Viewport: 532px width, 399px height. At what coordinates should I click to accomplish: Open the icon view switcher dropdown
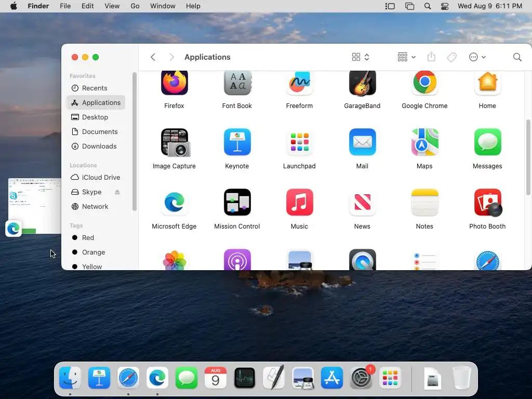click(361, 57)
